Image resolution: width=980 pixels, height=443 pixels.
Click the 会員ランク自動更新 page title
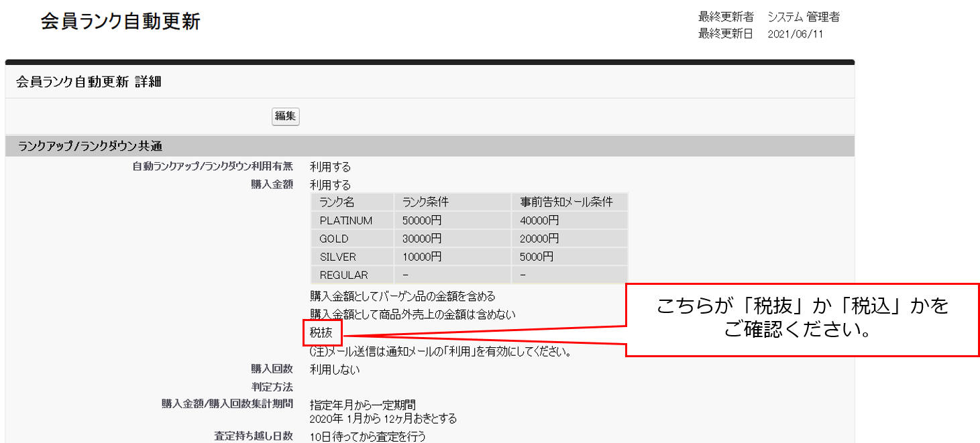pyautogui.click(x=121, y=21)
